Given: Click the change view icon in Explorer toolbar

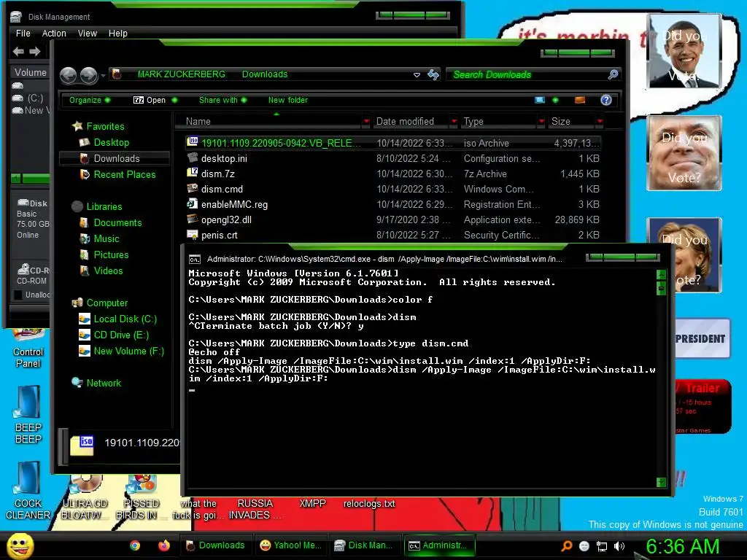Looking at the screenshot, I should [x=540, y=100].
